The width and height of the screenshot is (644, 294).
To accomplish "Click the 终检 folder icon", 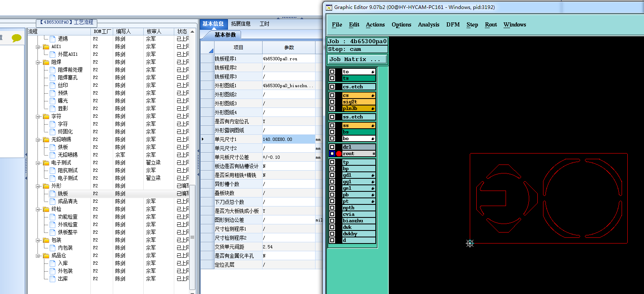I will [46, 209].
